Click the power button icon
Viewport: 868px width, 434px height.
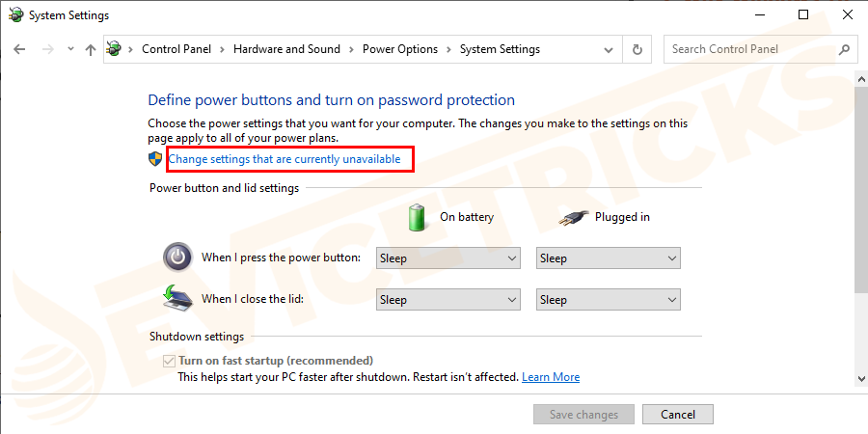coord(177,258)
